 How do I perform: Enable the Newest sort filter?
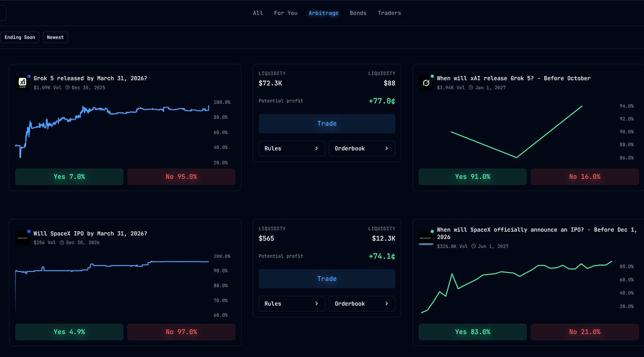point(55,37)
